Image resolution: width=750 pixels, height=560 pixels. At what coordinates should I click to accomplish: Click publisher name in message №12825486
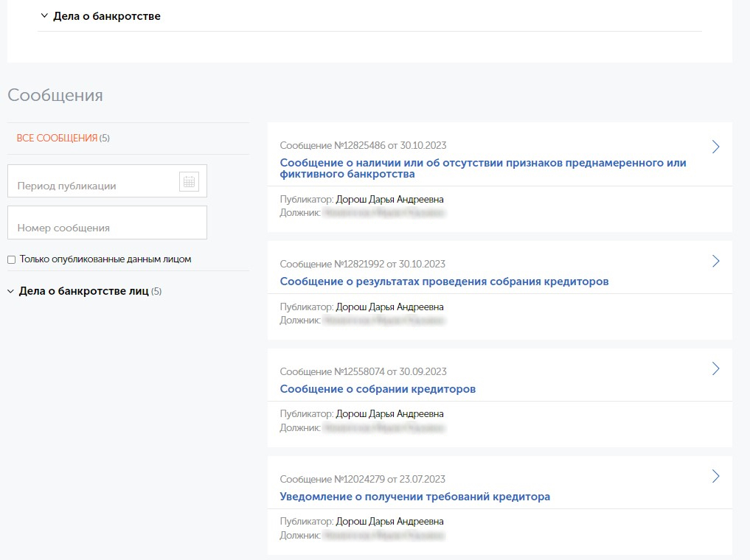point(389,200)
